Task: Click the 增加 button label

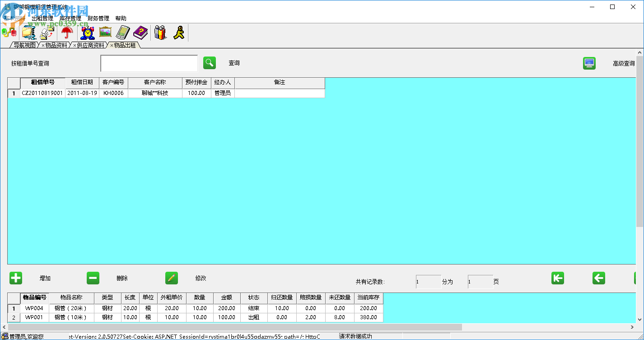Action: [45, 279]
